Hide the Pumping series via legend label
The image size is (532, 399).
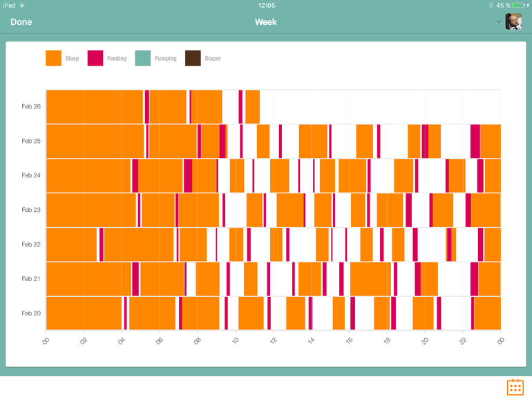166,59
